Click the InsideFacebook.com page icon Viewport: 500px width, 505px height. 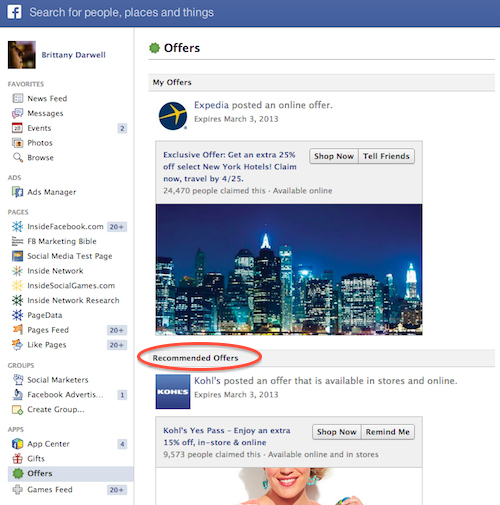pos(17,227)
